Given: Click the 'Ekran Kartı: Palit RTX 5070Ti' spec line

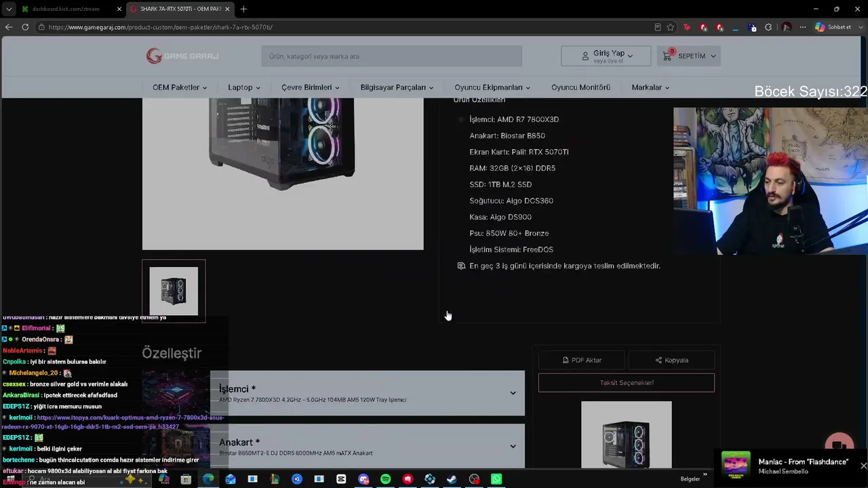Looking at the screenshot, I should [x=519, y=152].
